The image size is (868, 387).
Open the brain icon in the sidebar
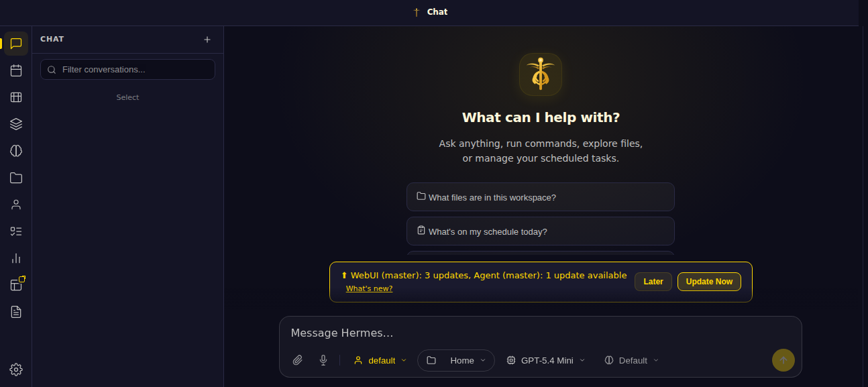16,151
